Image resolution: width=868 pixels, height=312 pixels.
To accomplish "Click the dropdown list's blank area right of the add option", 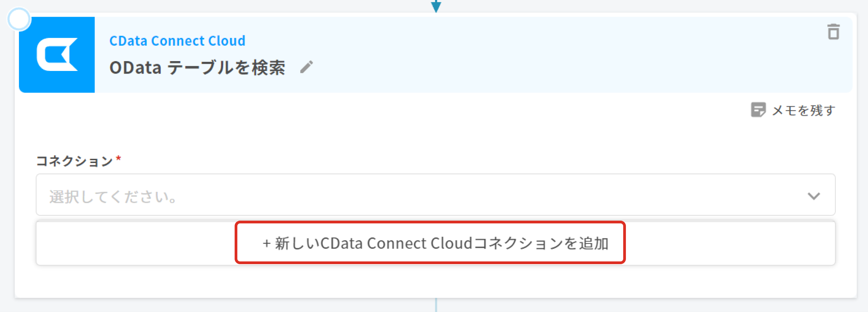I will pyautogui.click(x=729, y=243).
